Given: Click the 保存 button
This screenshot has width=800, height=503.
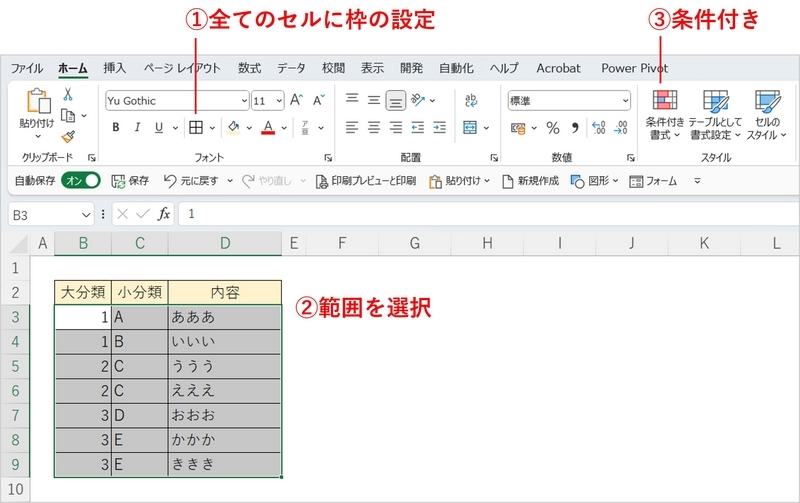Looking at the screenshot, I should pyautogui.click(x=131, y=181).
